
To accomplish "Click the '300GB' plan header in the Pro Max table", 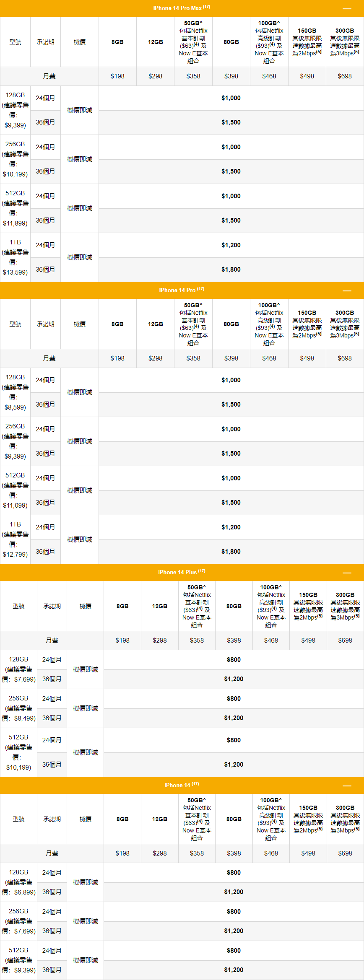I will (345, 42).
